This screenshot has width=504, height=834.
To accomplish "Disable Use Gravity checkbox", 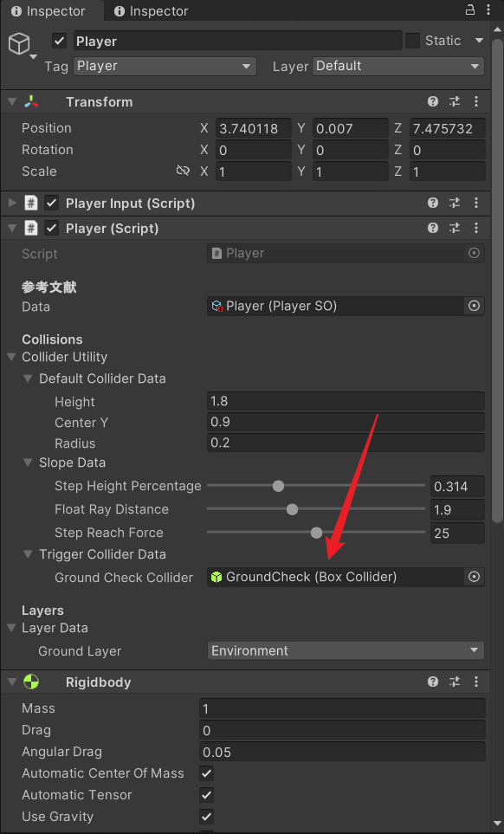I will pos(206,817).
